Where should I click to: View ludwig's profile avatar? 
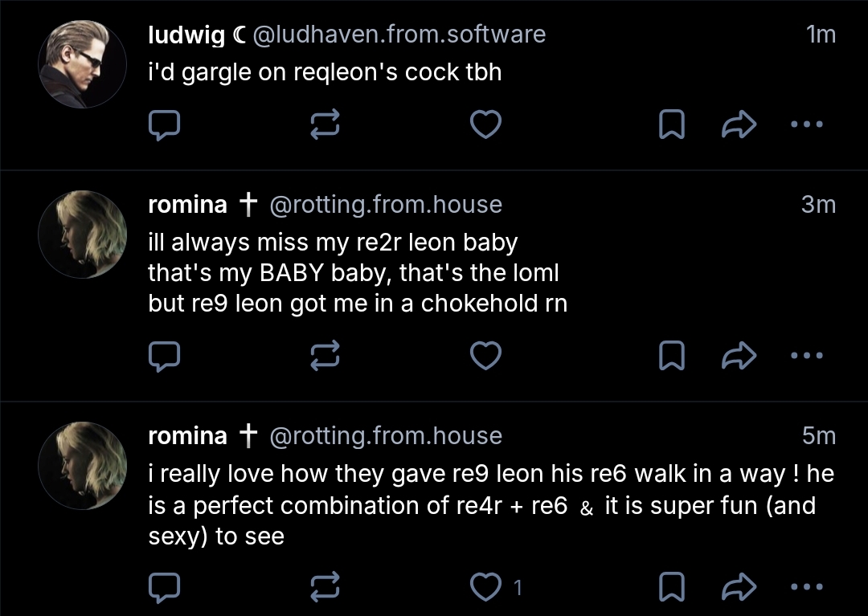(x=83, y=64)
